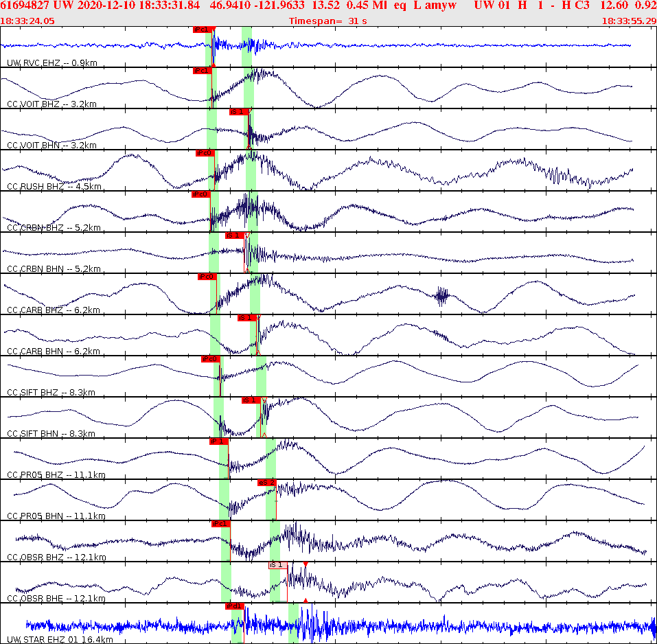Select the iPc0 pick flag on SIFT BHZ

[209, 358]
